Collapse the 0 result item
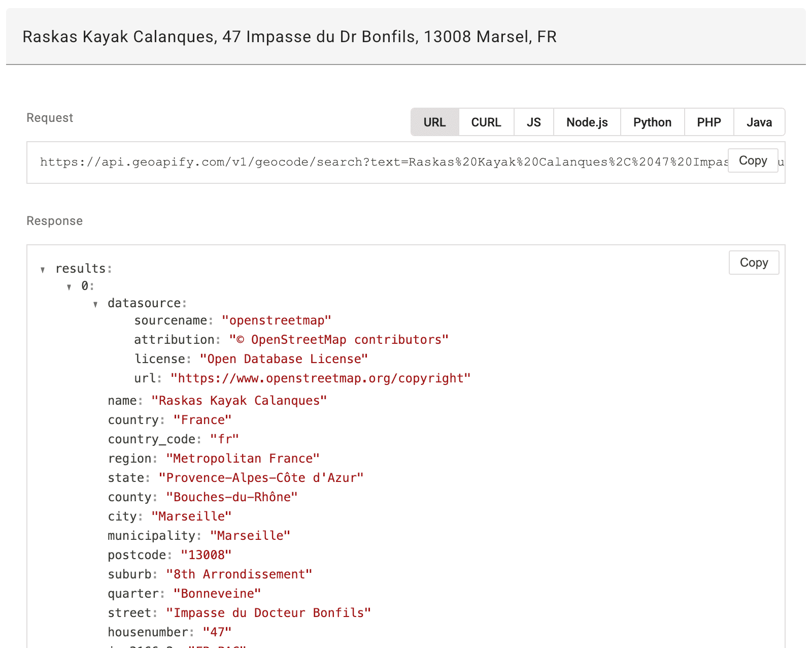The width and height of the screenshot is (812, 648). click(69, 287)
